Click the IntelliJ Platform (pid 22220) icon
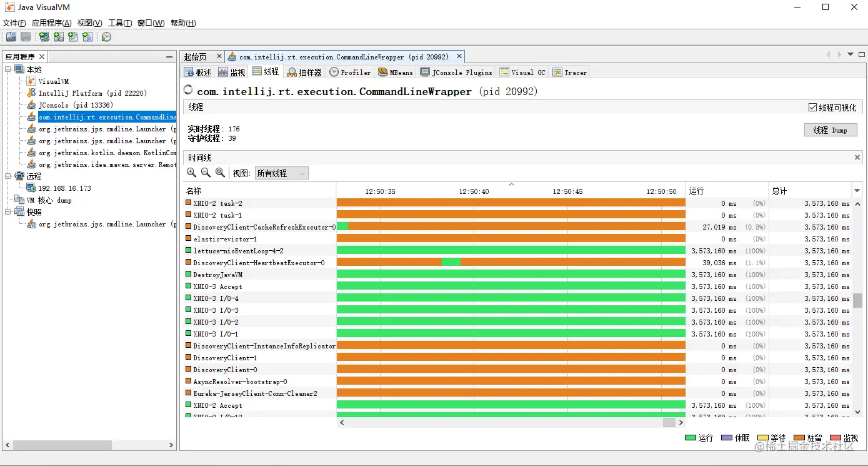The image size is (868, 466). 31,93
